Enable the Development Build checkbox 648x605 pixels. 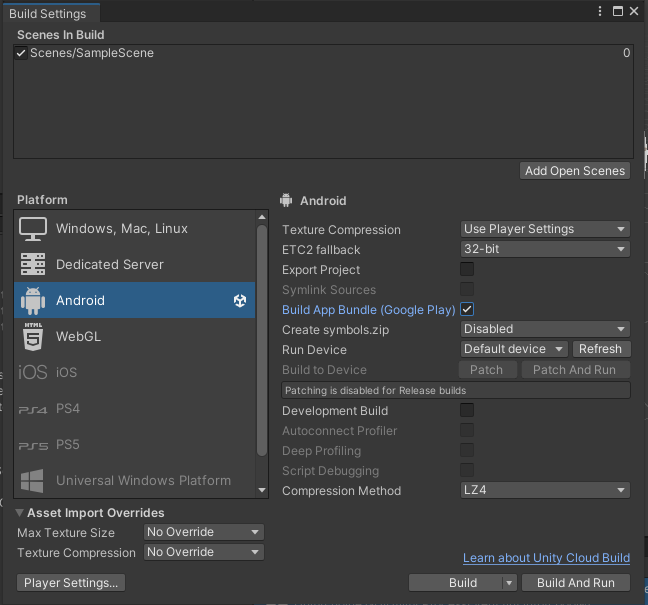[467, 410]
